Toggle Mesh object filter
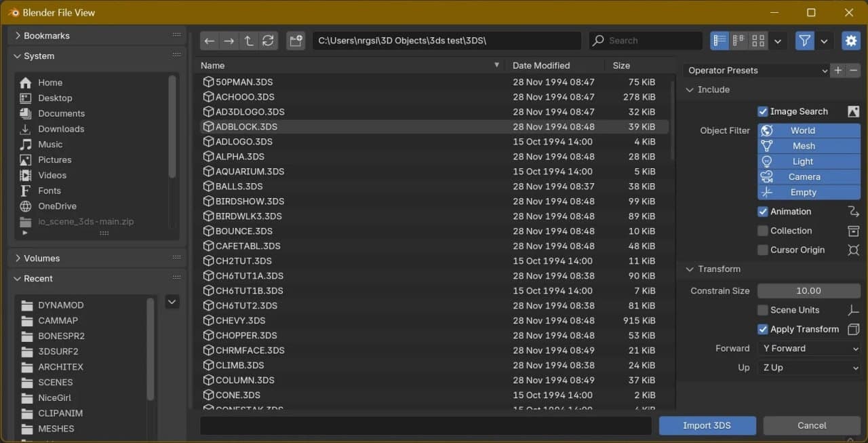The width and height of the screenshot is (868, 443). (x=809, y=146)
